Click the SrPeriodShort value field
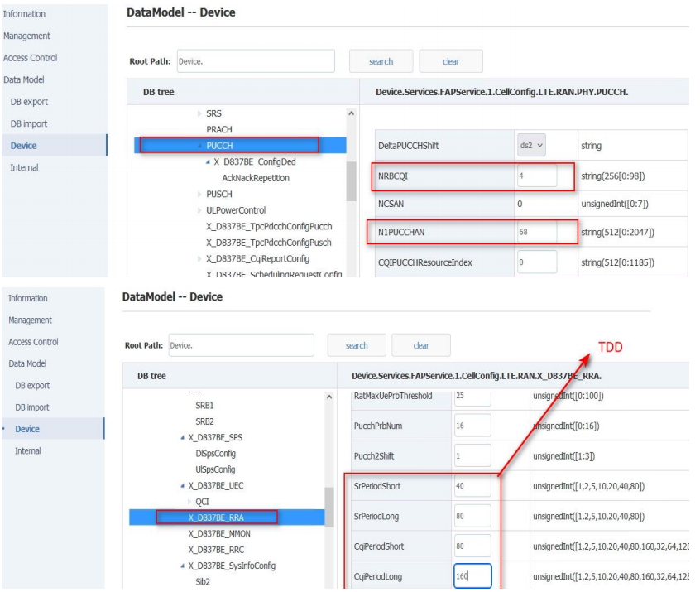Image resolution: width=700 pixels, height=592 pixels. [x=472, y=486]
